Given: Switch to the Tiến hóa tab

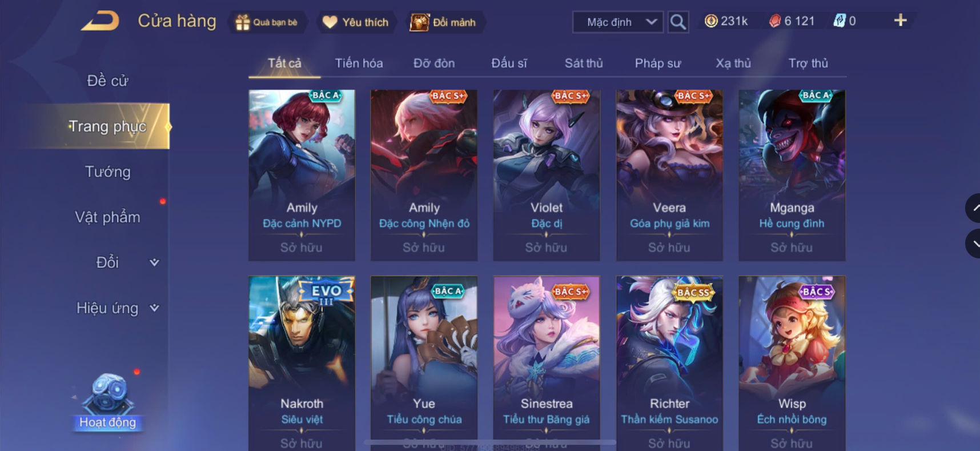Looking at the screenshot, I should pyautogui.click(x=359, y=63).
